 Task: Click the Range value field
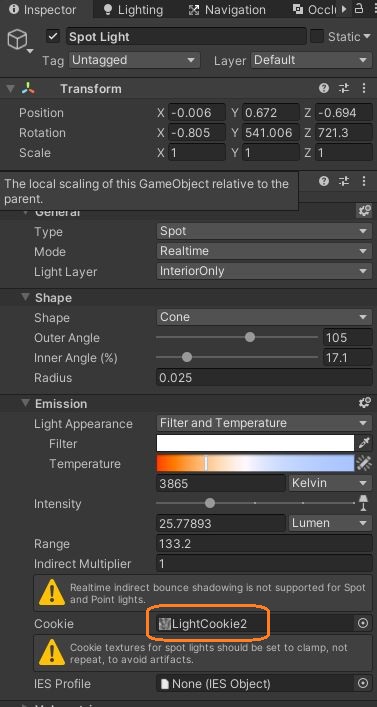coord(264,544)
